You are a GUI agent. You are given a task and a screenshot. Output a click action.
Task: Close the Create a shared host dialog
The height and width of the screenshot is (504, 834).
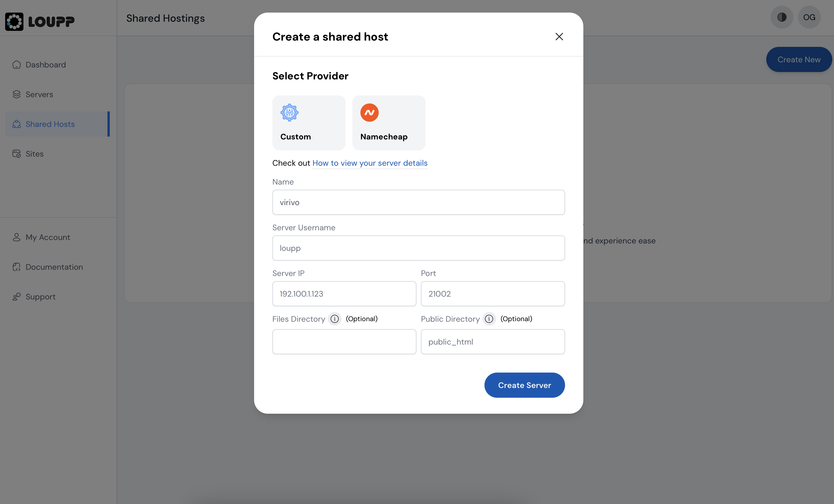point(559,37)
